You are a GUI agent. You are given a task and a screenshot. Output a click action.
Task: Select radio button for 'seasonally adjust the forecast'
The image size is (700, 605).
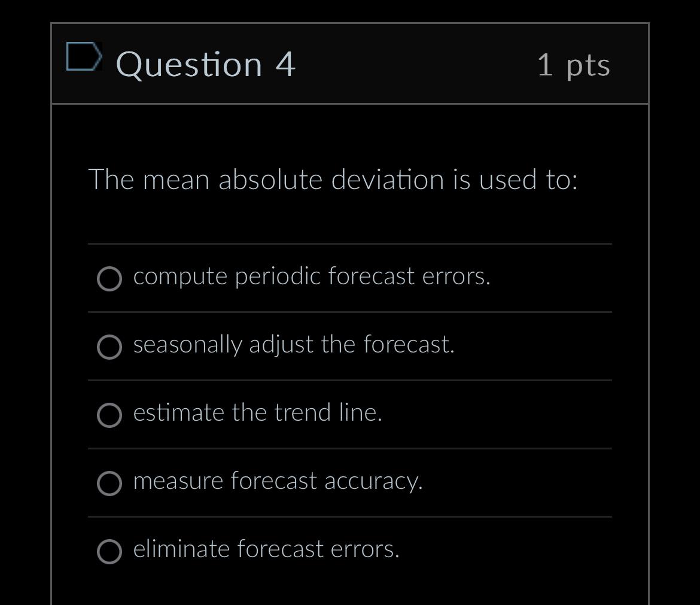click(x=108, y=347)
